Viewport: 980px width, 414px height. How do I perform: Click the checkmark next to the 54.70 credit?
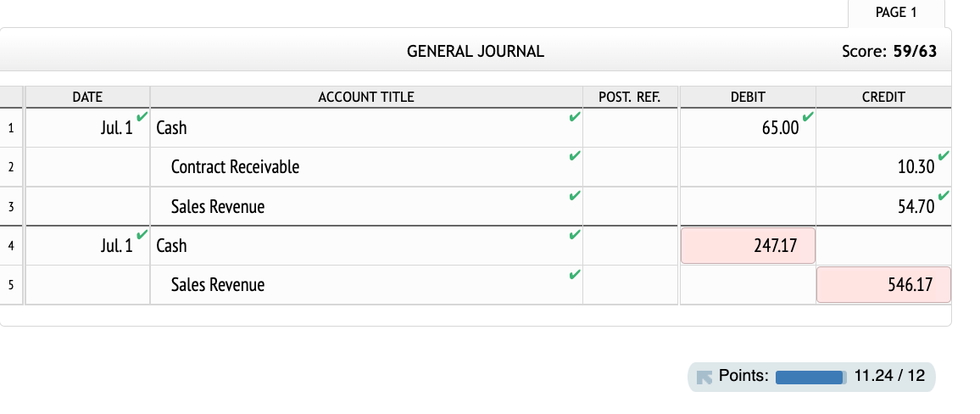[x=944, y=195]
